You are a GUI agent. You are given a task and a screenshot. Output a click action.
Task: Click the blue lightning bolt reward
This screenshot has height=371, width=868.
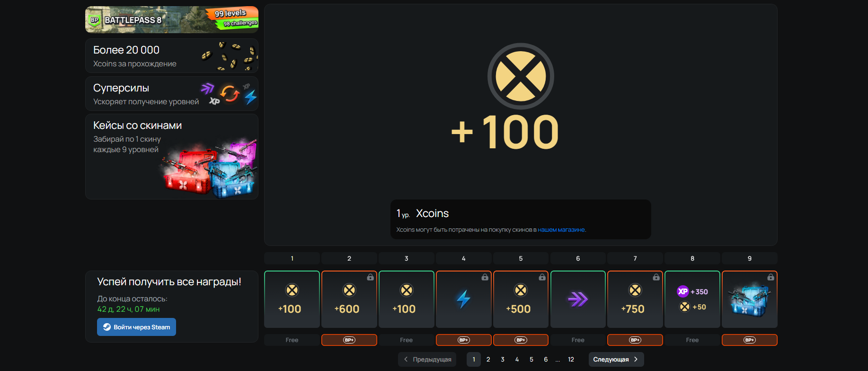(x=464, y=299)
